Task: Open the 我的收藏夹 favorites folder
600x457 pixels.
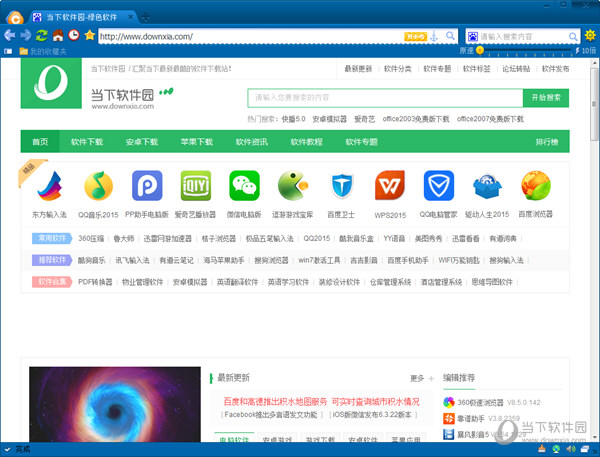Action: click(x=43, y=51)
